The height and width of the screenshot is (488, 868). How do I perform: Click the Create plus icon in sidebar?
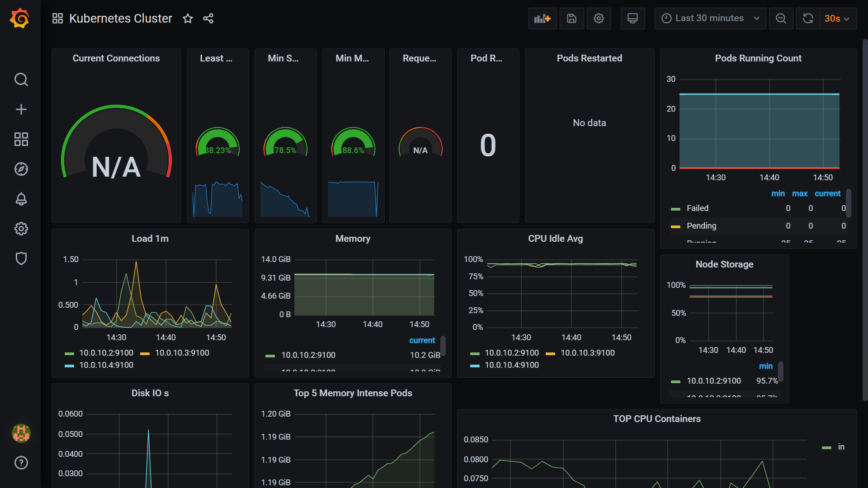pyautogui.click(x=21, y=109)
